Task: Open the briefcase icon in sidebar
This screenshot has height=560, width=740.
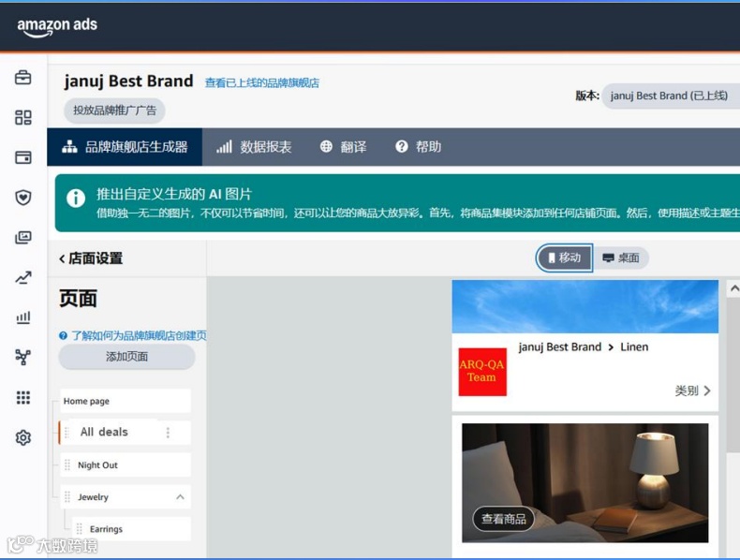Action: point(23,78)
